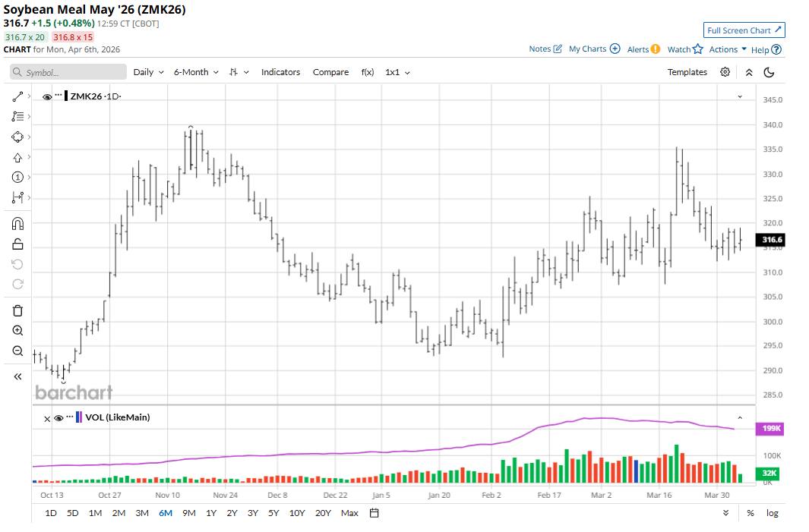Zoom out of the chart
This screenshot has height=532, width=809.
pos(17,351)
